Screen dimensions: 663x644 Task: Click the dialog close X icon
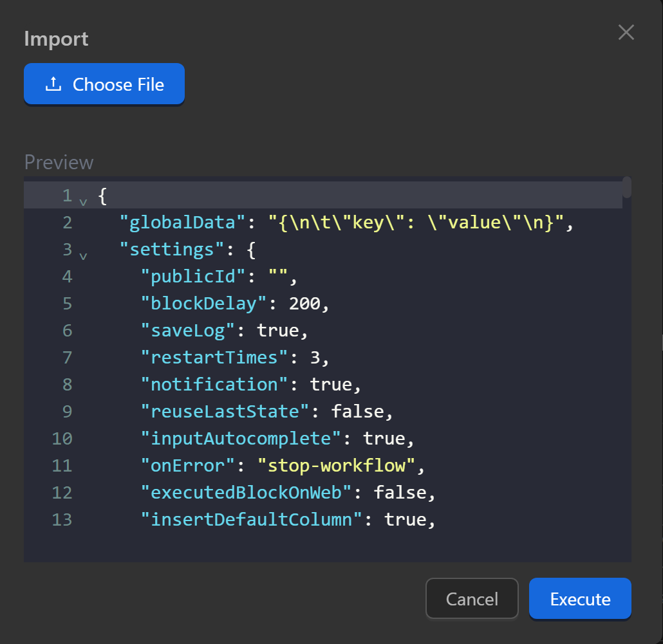(626, 32)
